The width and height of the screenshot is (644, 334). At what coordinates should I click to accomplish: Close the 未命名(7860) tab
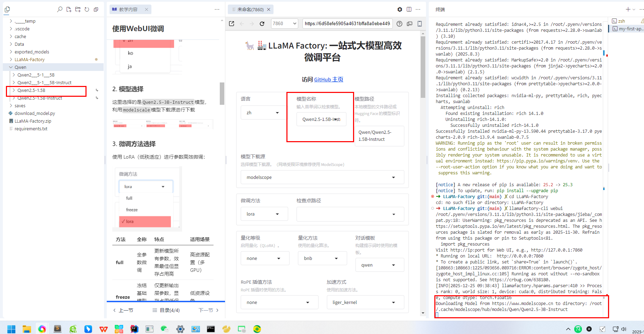click(269, 9)
